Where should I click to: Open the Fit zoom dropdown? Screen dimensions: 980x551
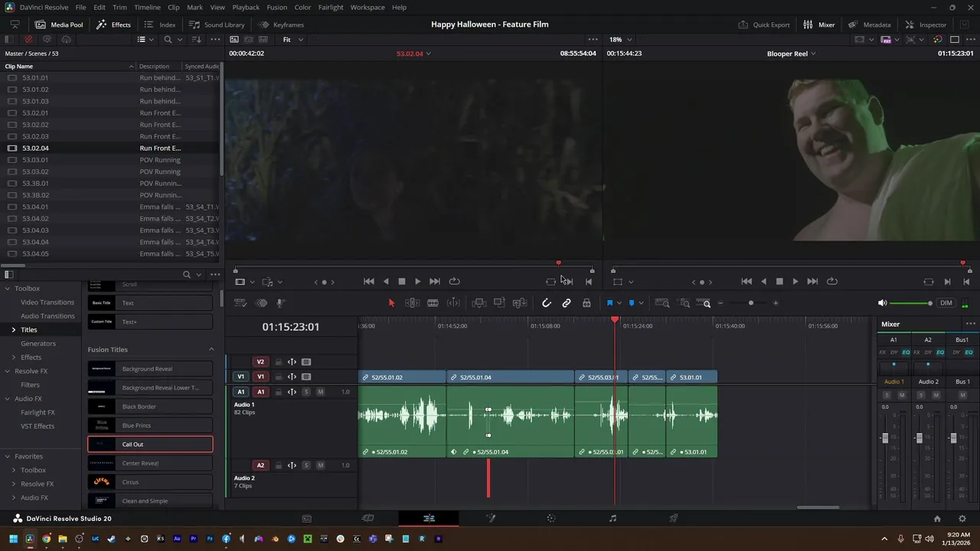(293, 39)
